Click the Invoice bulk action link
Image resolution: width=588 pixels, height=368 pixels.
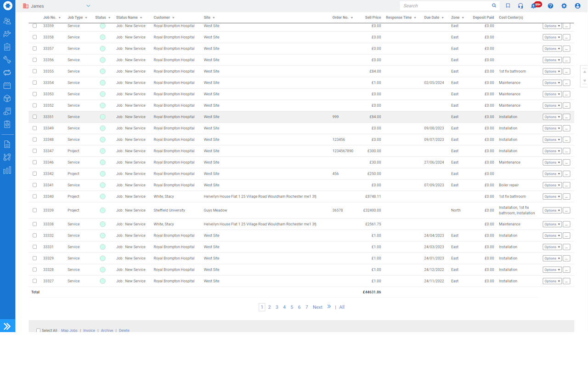[x=89, y=330]
